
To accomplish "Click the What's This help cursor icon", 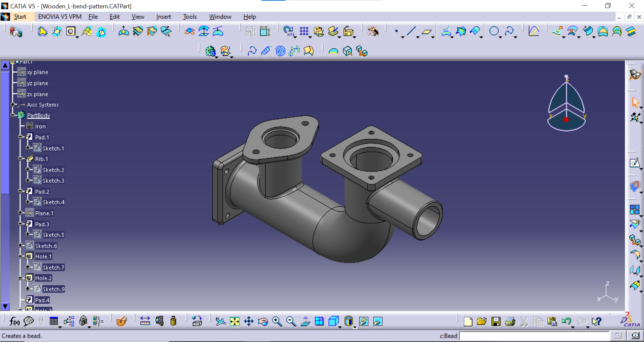I will [596, 322].
